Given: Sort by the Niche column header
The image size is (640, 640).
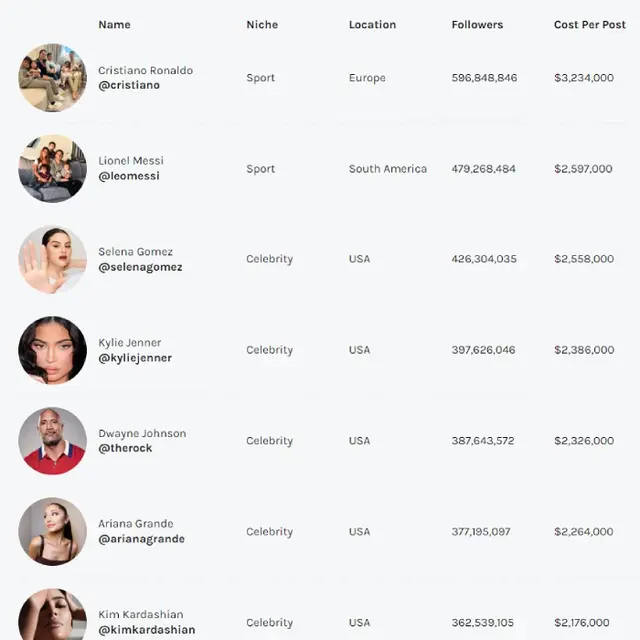Looking at the screenshot, I should 262,25.
